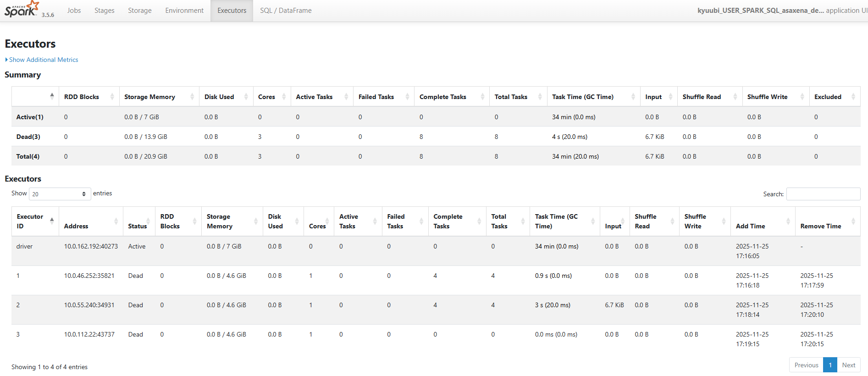The height and width of the screenshot is (376, 868).
Task: Select address 10.0.46.252:35821
Action: 89,276
